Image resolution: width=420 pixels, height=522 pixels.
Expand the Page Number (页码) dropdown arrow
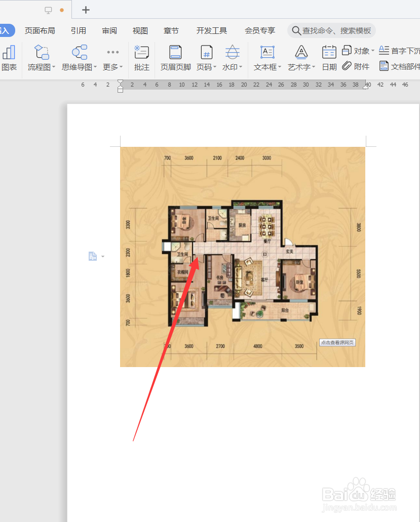[x=215, y=67]
